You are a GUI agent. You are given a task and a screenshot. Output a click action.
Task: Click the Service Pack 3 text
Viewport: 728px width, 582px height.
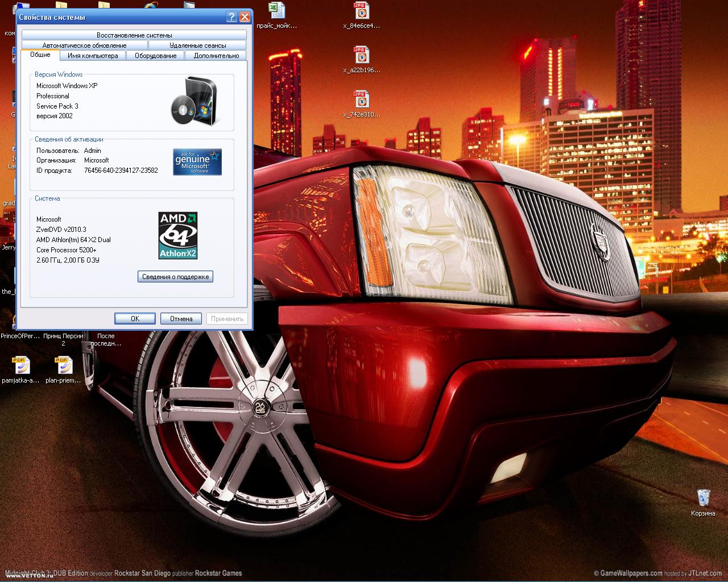57,106
